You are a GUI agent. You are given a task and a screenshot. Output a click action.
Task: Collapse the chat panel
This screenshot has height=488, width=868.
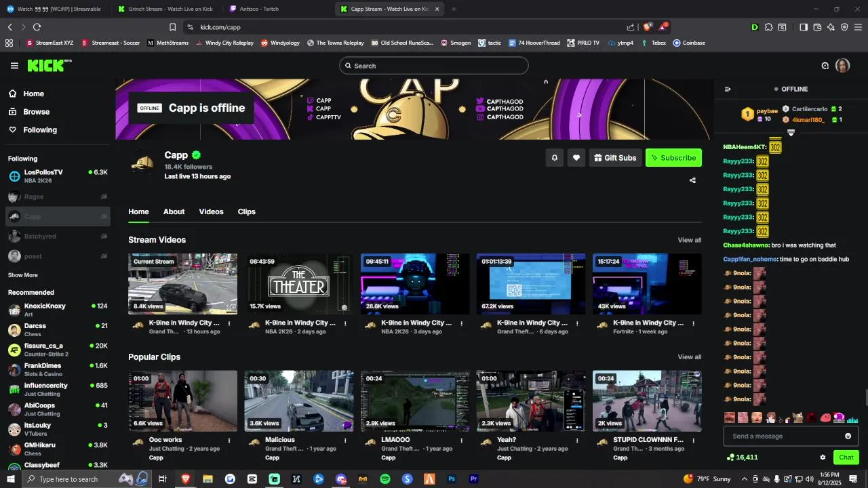(x=728, y=89)
